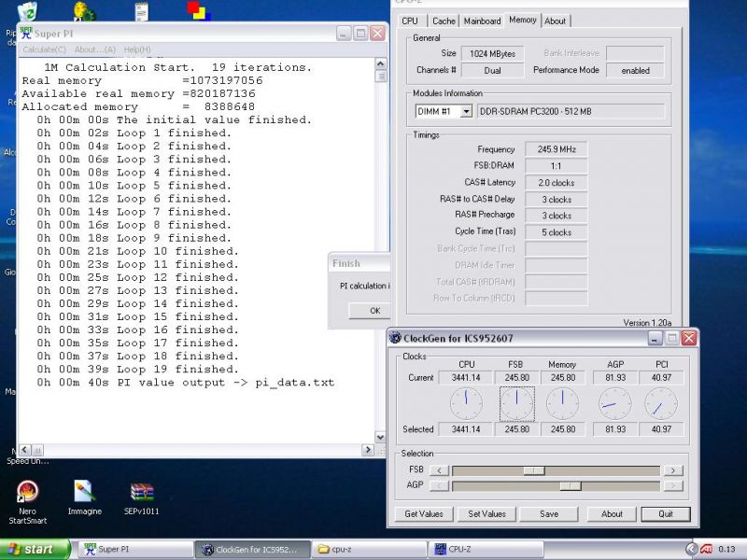Click the 'Loop 19 finished.' line in Super PI

tap(137, 369)
